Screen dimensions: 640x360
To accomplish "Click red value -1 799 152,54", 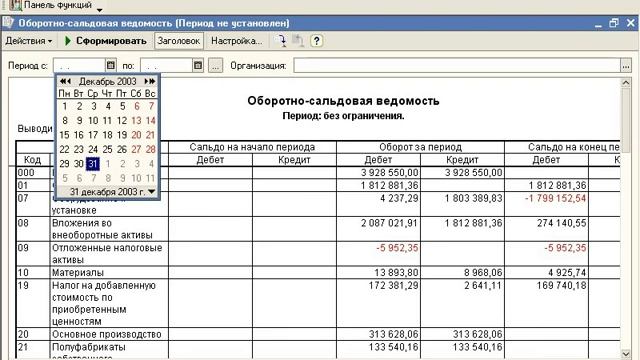I will [x=556, y=198].
